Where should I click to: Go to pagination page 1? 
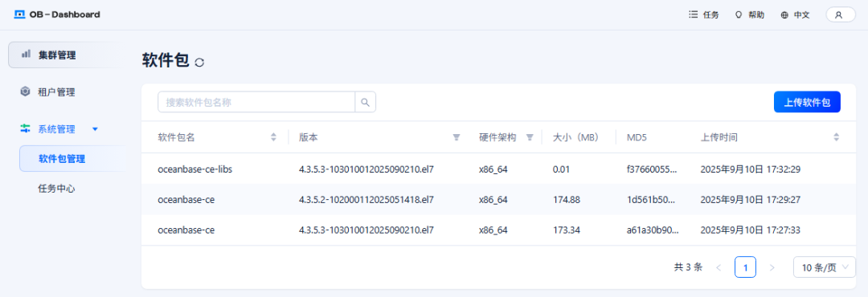[745, 267]
